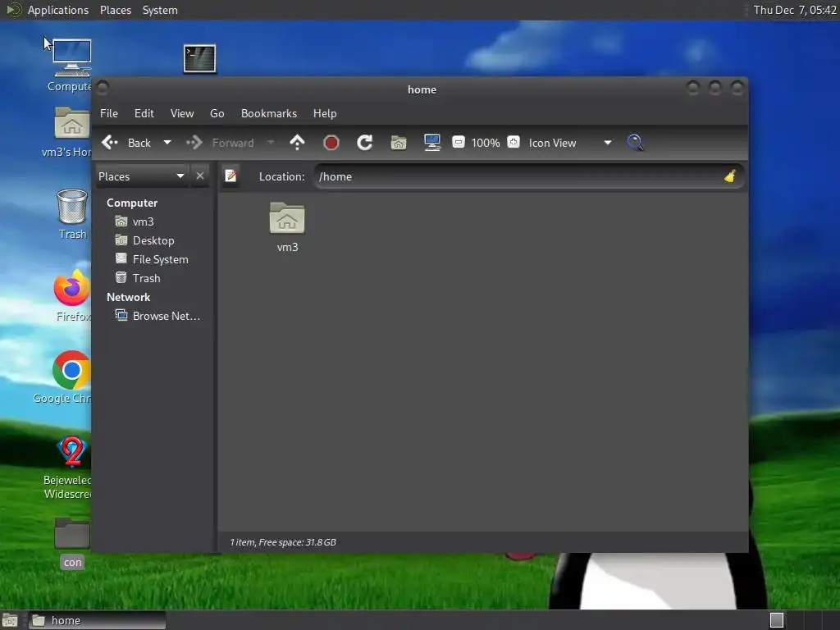Close the Places sidebar pane

200,176
